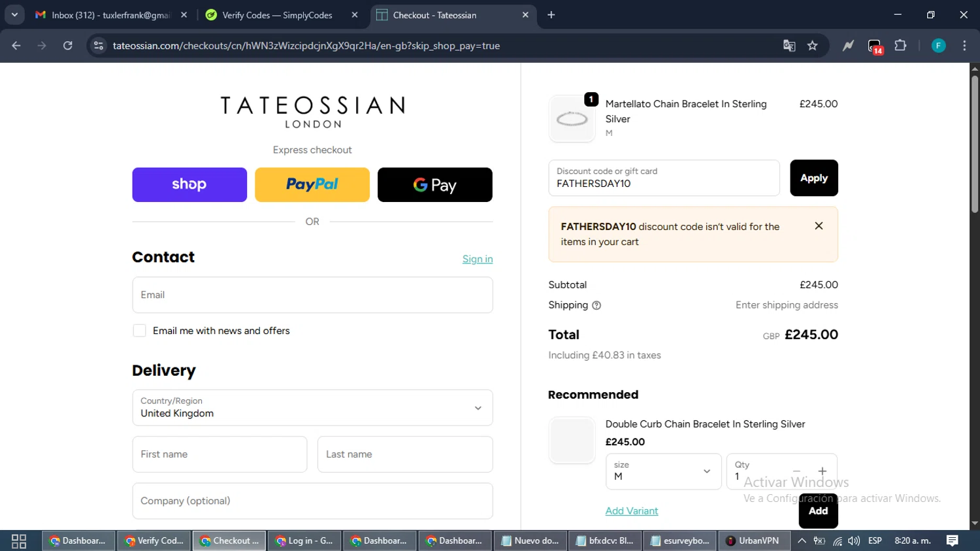Expand the Country/Region dropdown
980x551 pixels.
pyautogui.click(x=312, y=408)
